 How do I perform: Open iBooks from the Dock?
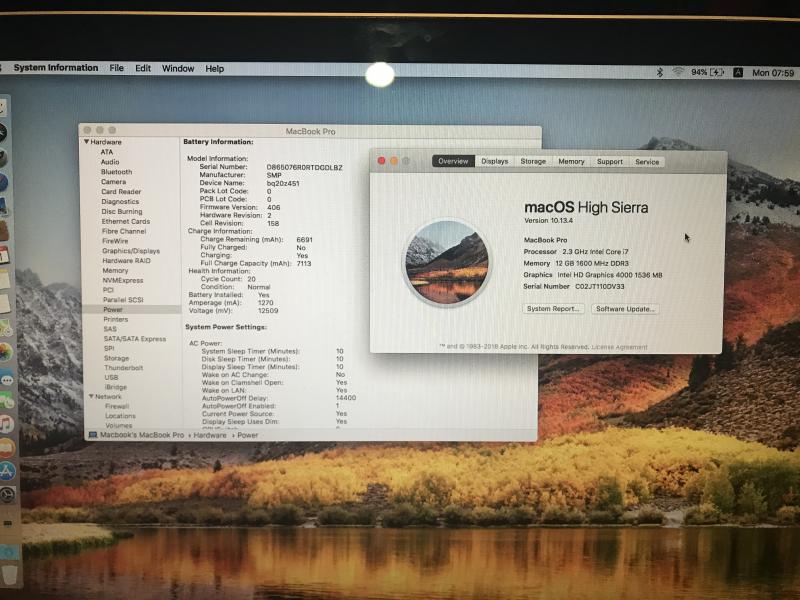coord(7,448)
